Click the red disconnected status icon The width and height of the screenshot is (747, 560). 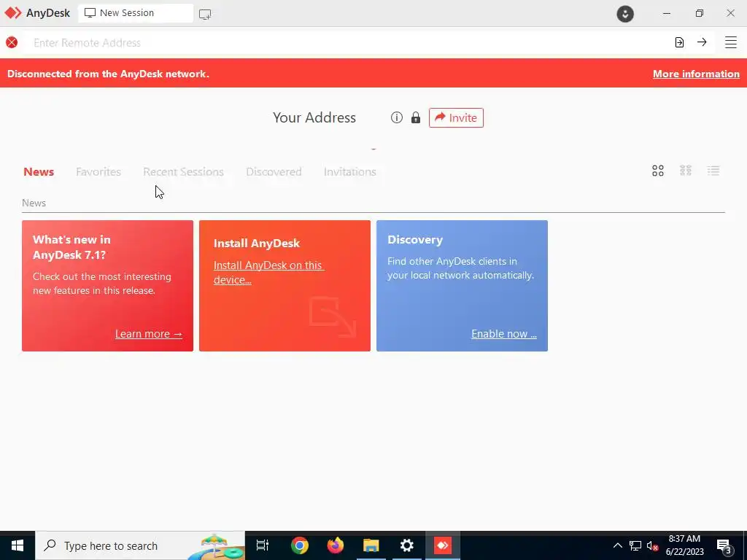pos(12,42)
